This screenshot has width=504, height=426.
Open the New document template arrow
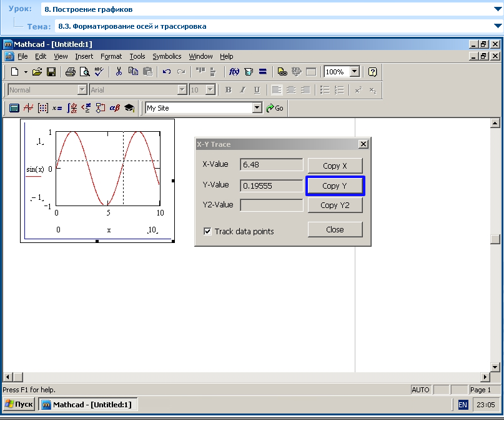(x=26, y=72)
